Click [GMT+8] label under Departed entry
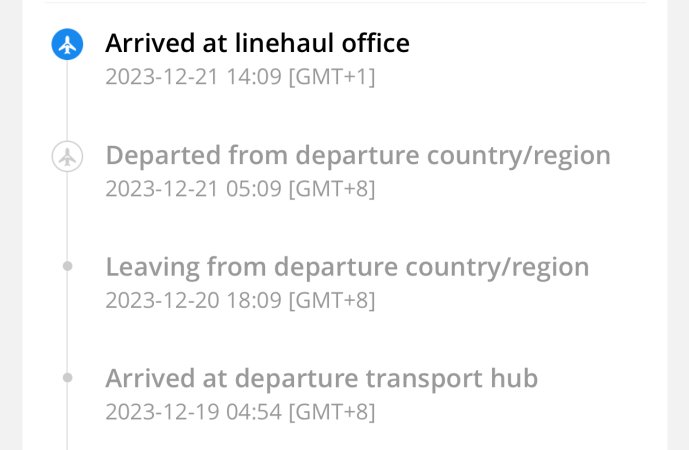 332,189
